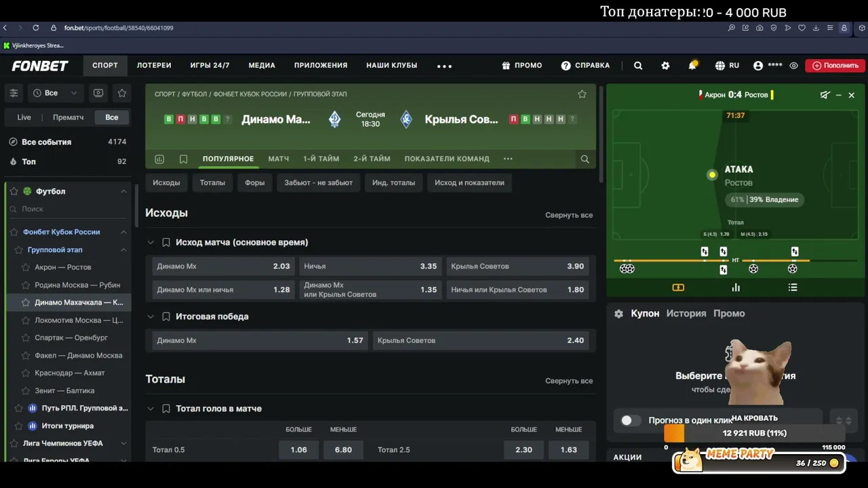Open the widget statistics chart icon
Viewport: 868px width, 488px height.
(736, 287)
